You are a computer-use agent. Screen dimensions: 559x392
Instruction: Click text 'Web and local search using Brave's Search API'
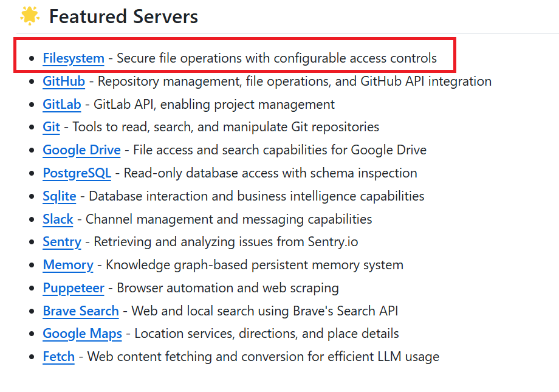click(265, 311)
